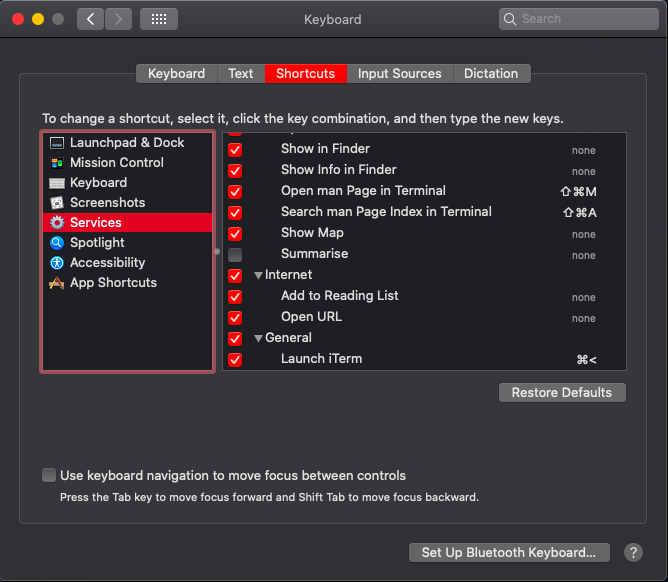The height and width of the screenshot is (582, 668).
Task: Open the Input Sources tab
Action: coord(400,74)
